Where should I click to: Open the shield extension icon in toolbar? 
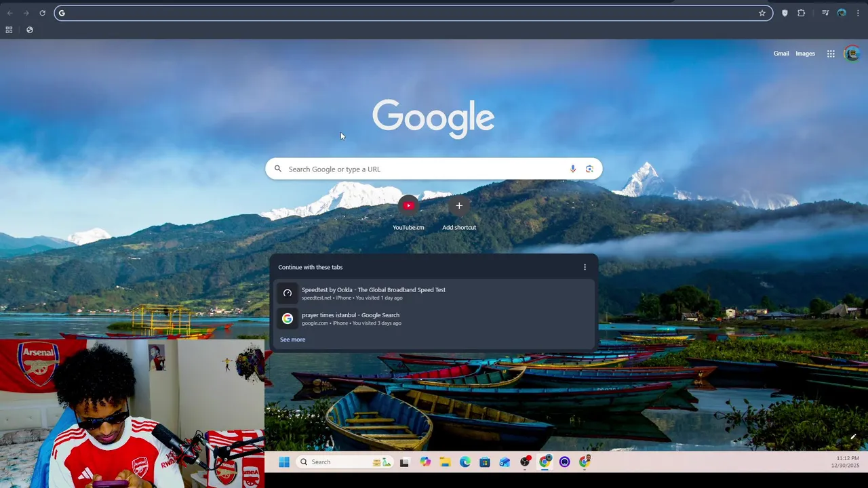785,13
